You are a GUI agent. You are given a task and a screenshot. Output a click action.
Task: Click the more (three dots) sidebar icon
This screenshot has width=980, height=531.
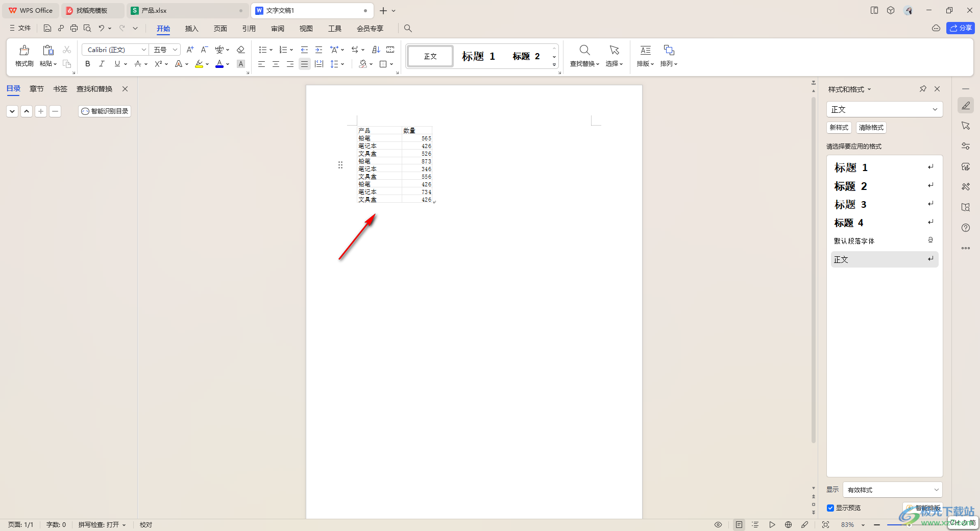[966, 248]
